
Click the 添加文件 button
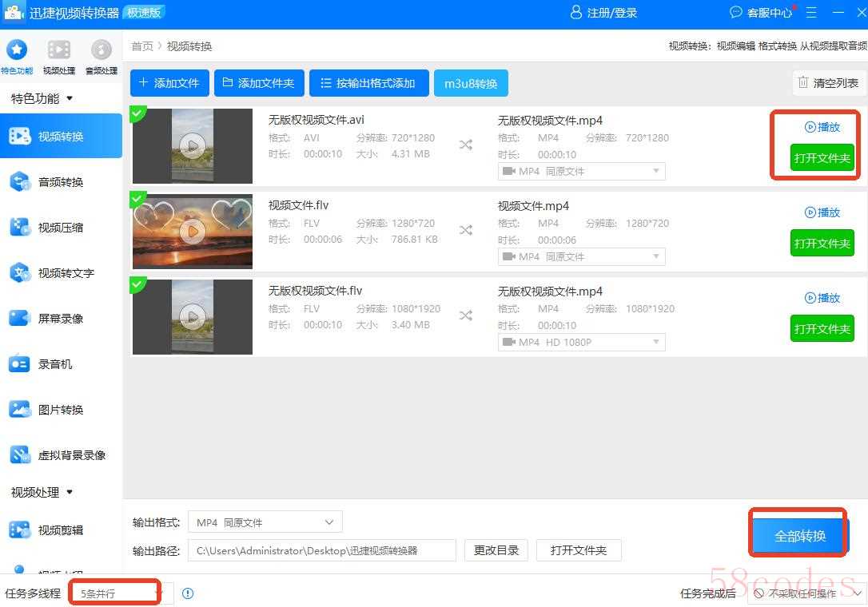pyautogui.click(x=169, y=83)
